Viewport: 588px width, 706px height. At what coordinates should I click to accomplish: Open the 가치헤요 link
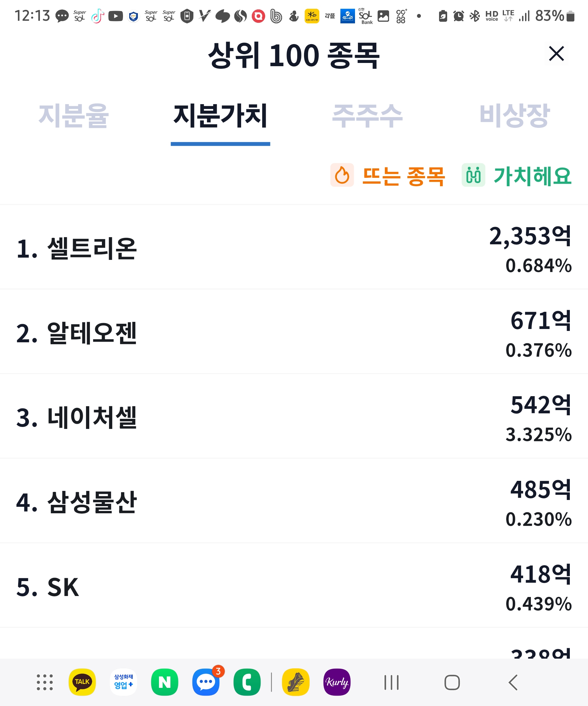click(x=533, y=176)
